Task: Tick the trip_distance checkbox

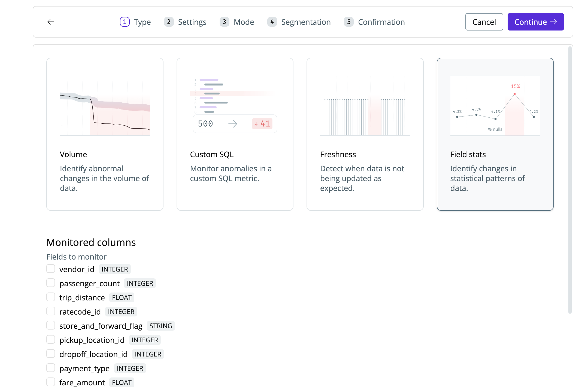Action: (51, 297)
